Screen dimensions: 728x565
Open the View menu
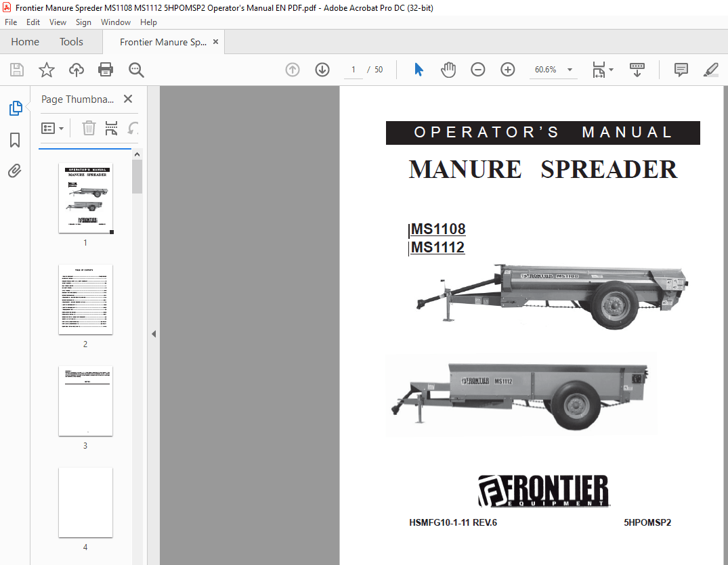point(58,22)
